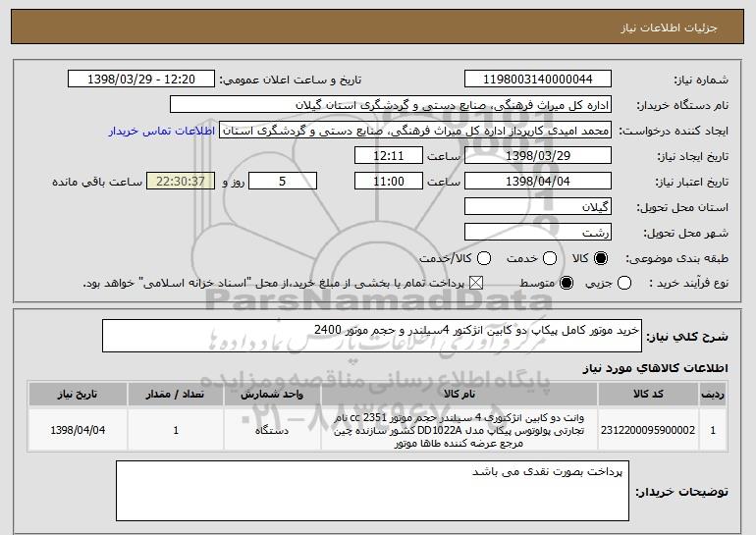Click the تعداد / مقدار column header

pyautogui.click(x=176, y=395)
